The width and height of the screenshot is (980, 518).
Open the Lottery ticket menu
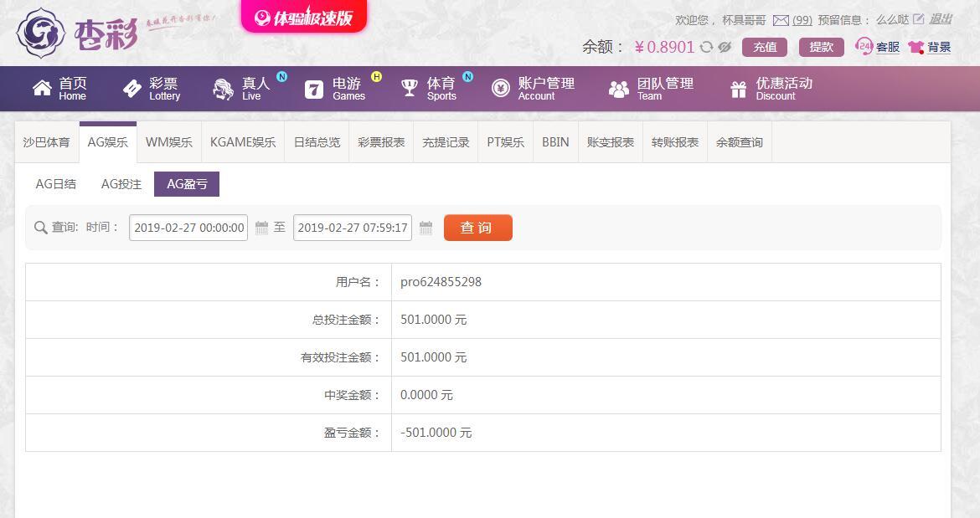[x=132, y=89]
